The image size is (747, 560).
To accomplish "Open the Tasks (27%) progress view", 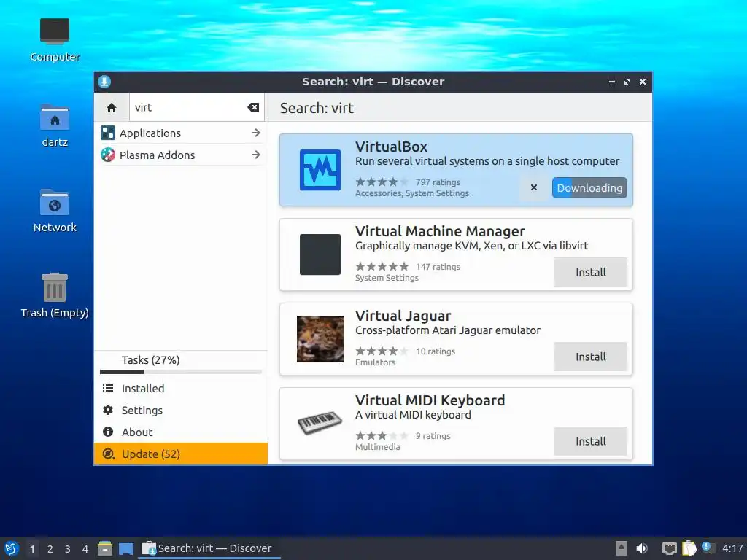I will [x=181, y=363].
